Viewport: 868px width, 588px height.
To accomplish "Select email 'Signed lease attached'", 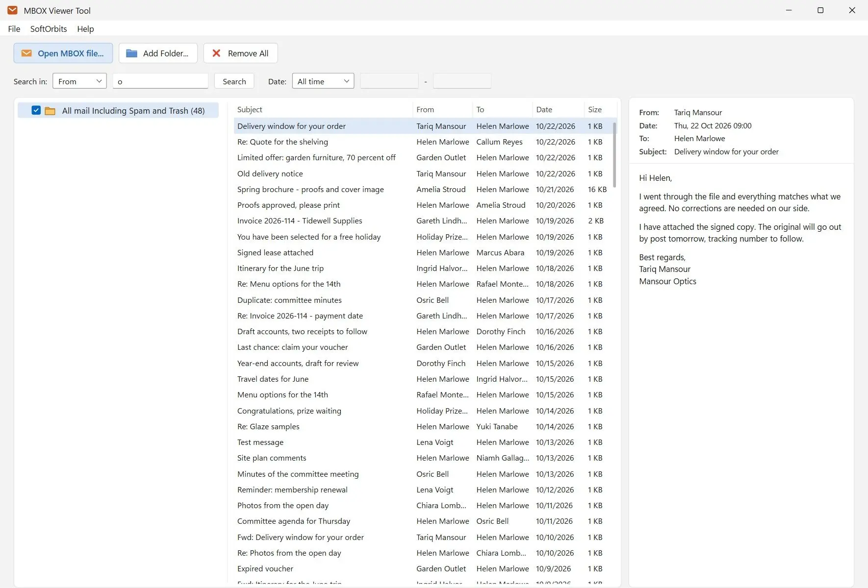I will [x=423, y=252].
